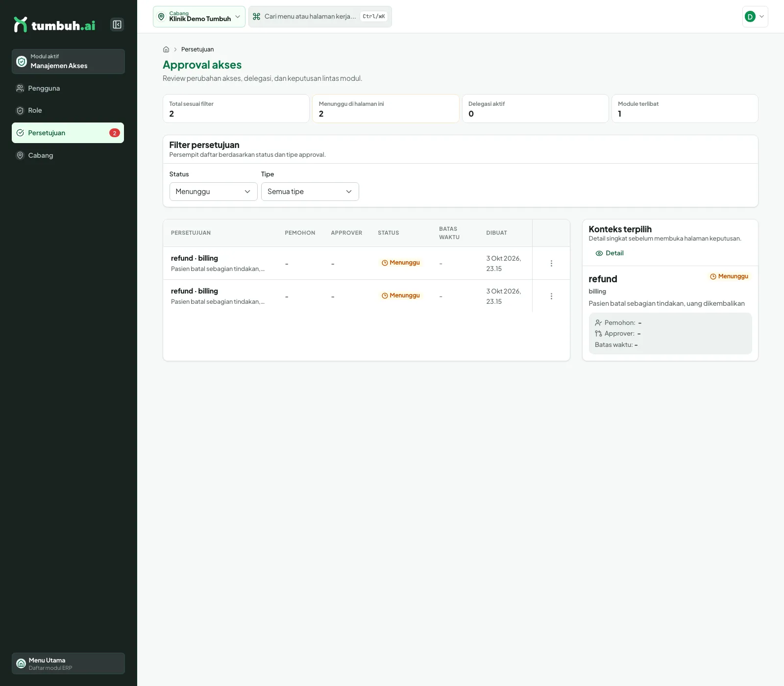This screenshot has height=686, width=784.
Task: Open the Pengguna menu
Action: point(68,88)
